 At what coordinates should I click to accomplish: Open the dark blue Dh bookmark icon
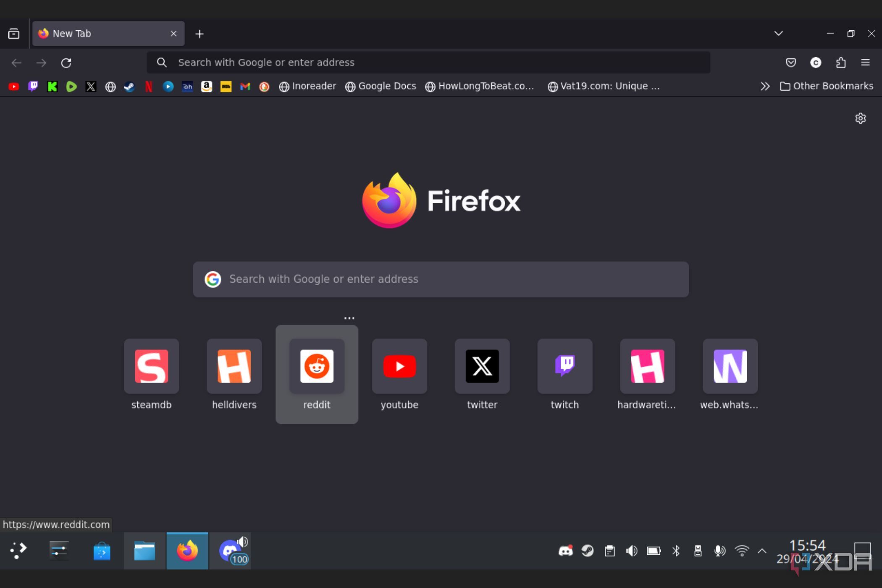click(187, 87)
